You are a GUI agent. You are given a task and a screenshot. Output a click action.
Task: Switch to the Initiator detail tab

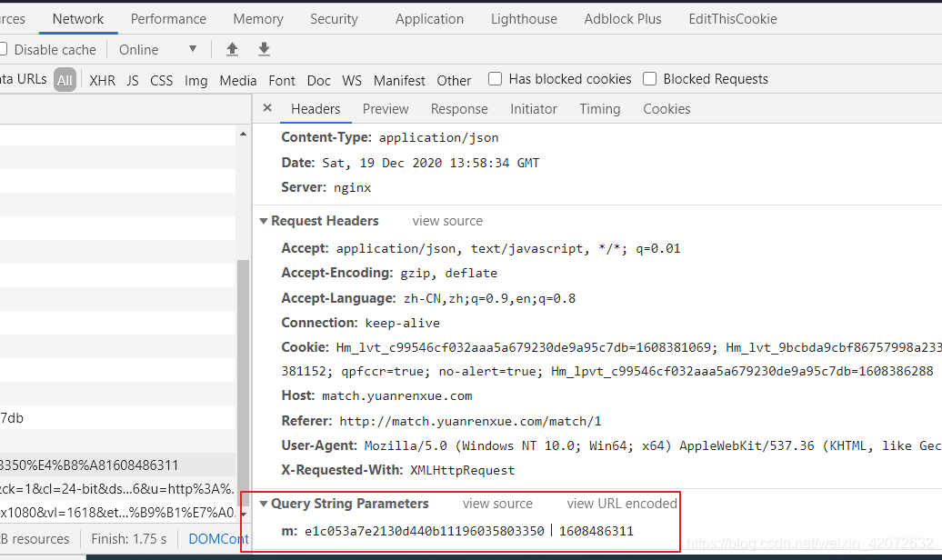pos(534,109)
